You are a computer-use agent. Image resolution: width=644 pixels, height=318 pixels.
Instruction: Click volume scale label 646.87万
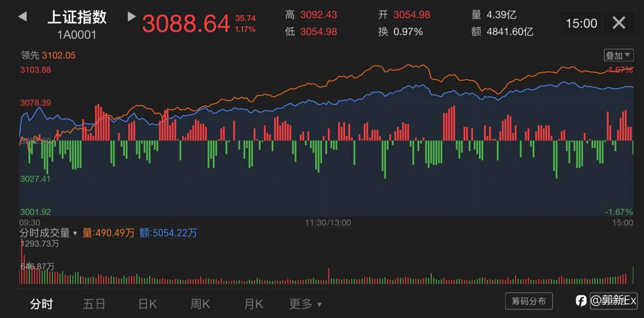click(x=38, y=266)
